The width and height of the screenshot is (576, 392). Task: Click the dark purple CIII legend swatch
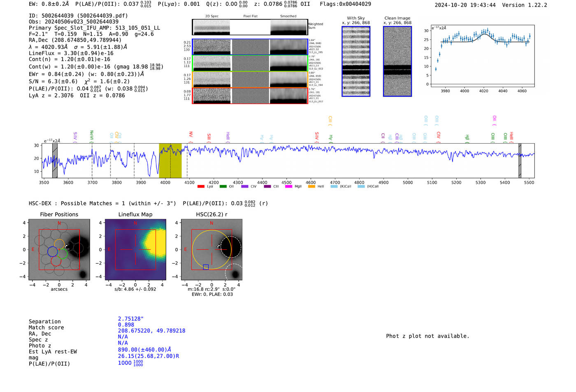pyautogui.click(x=267, y=186)
